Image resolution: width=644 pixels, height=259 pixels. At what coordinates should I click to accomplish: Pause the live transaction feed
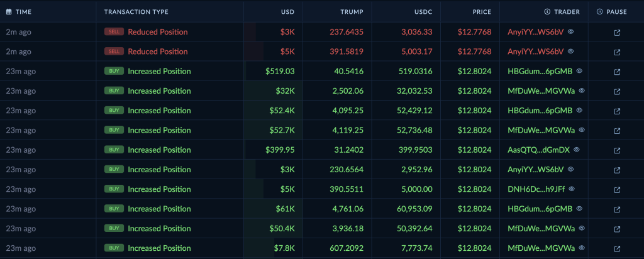coord(611,12)
